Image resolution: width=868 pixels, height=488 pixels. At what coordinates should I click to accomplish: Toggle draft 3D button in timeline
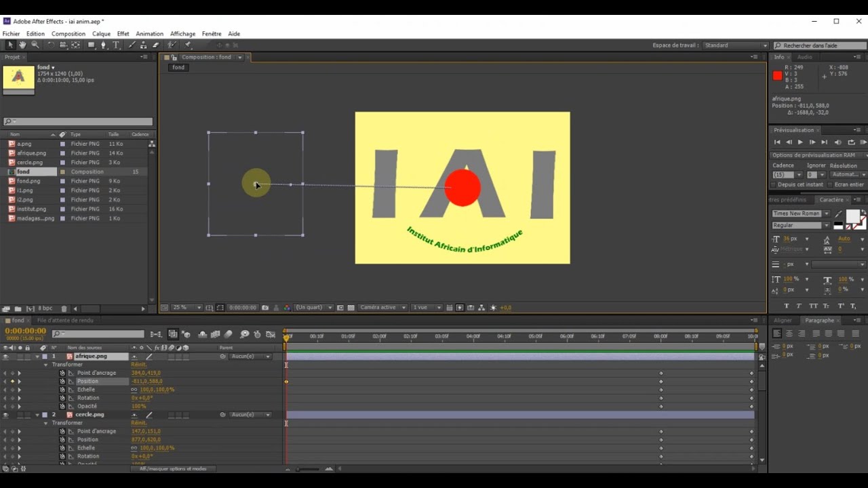click(186, 334)
